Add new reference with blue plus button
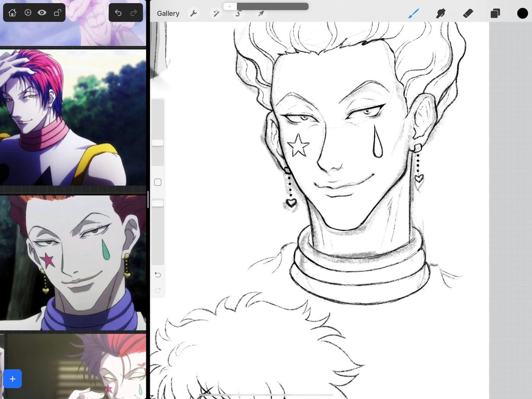Screen dimensions: 532x399 coord(12,379)
